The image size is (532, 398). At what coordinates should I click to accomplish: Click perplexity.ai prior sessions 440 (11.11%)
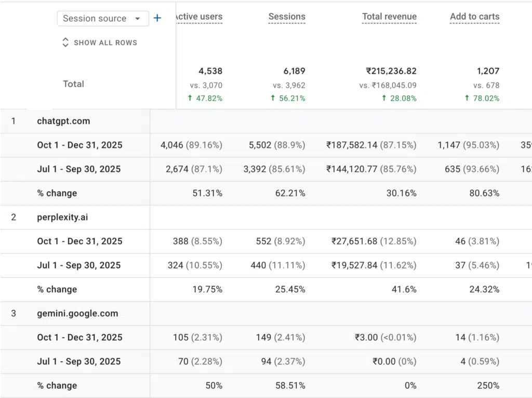(x=278, y=266)
